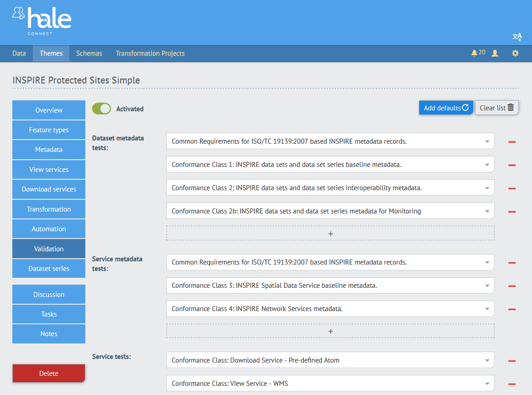Click the Dataset metadata tests label

(118, 143)
